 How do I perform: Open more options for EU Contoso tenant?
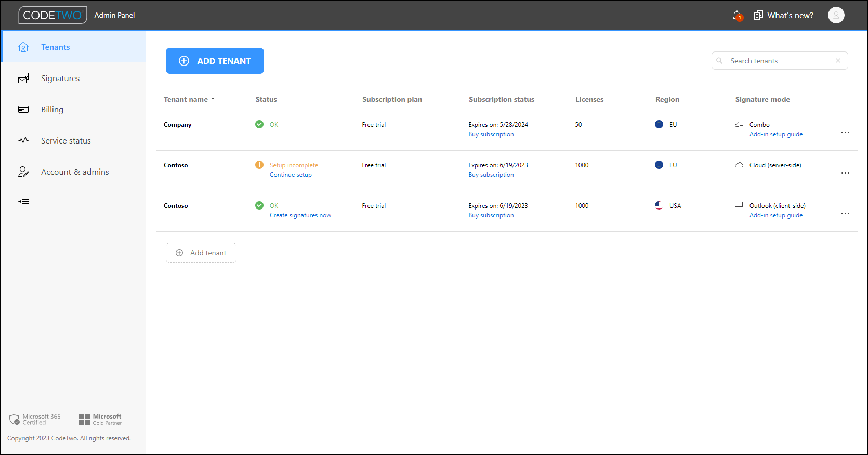846,173
